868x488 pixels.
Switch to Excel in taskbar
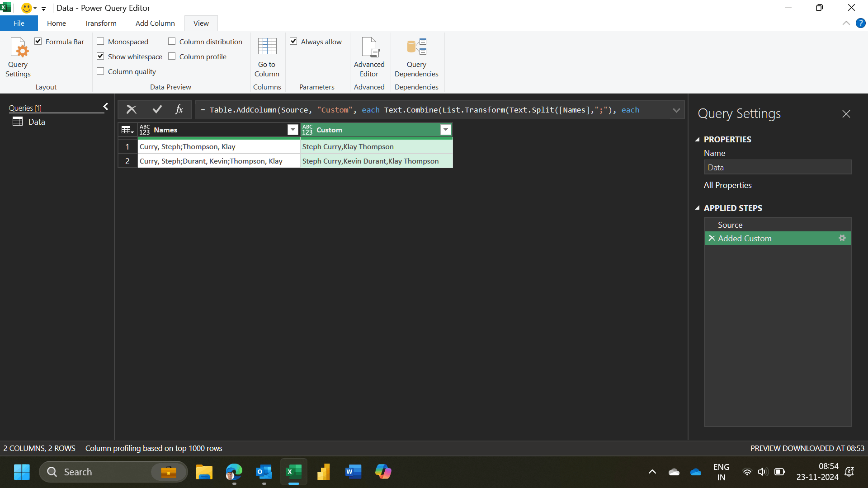[x=294, y=472]
